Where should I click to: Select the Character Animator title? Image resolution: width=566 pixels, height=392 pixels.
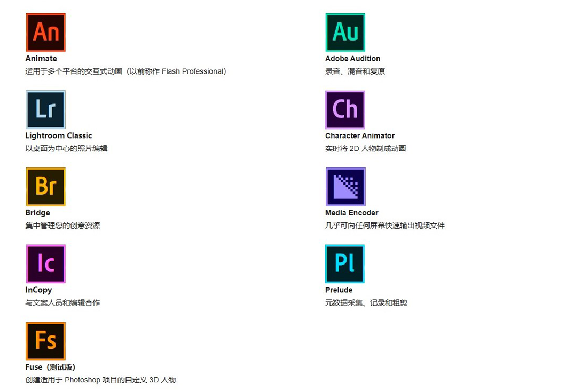360,135
